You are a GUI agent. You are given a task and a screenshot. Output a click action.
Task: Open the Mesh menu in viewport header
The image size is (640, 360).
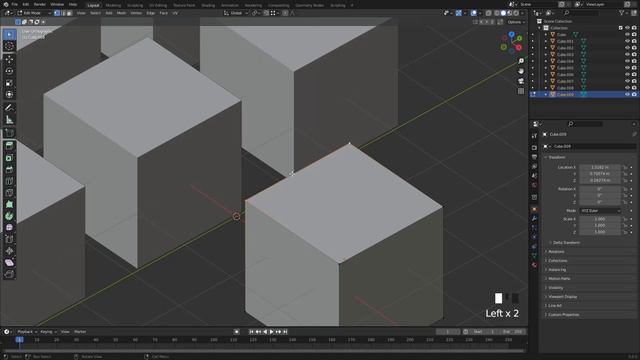pos(121,13)
